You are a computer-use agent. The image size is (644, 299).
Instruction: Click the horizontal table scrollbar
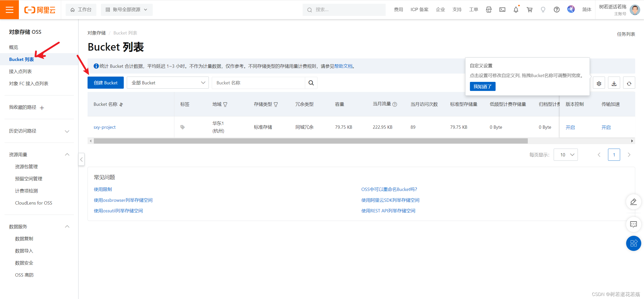310,141
